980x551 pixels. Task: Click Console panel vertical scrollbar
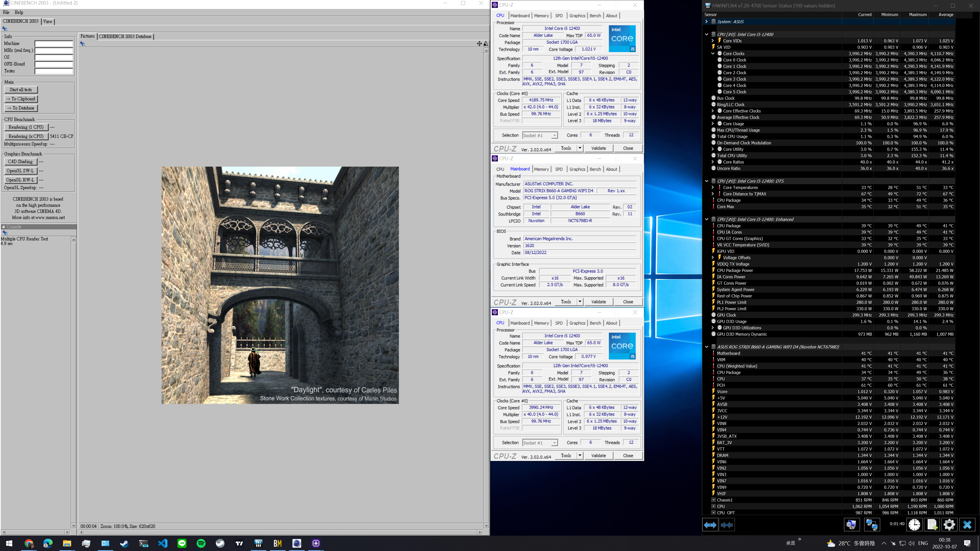[x=74, y=383]
